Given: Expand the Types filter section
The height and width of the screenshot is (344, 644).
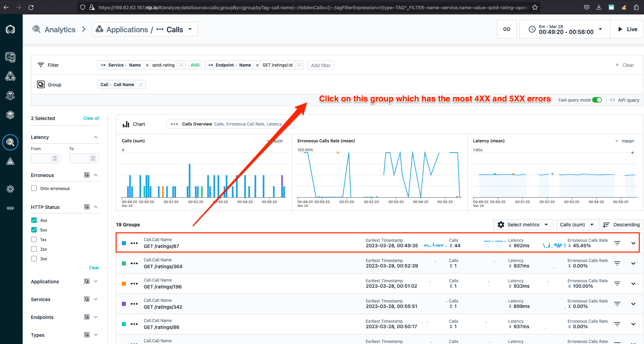Looking at the screenshot, I should [96, 335].
